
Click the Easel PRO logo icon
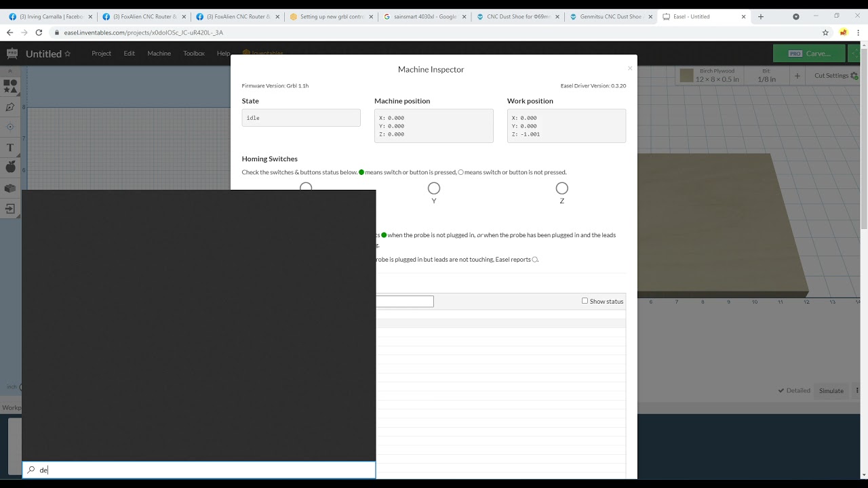point(12,53)
